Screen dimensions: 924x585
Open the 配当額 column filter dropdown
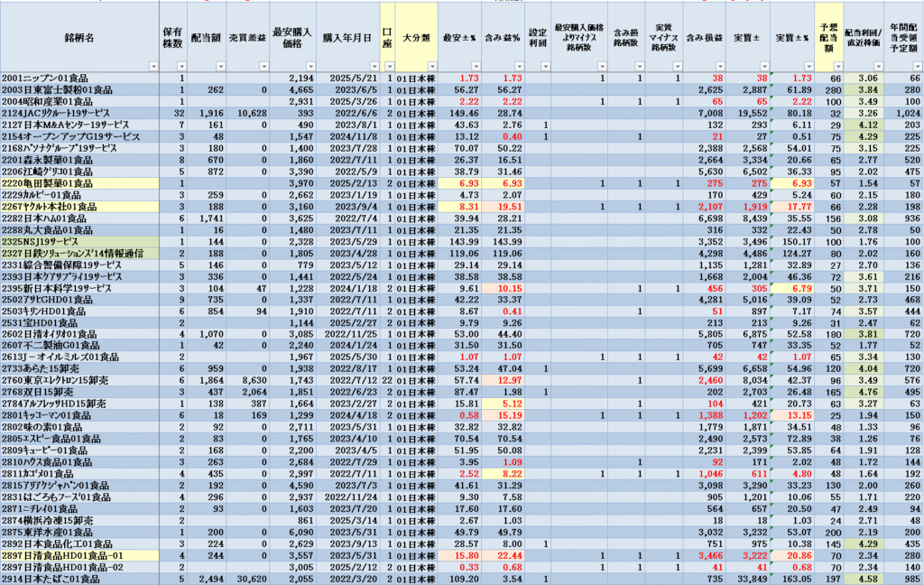coord(221,67)
